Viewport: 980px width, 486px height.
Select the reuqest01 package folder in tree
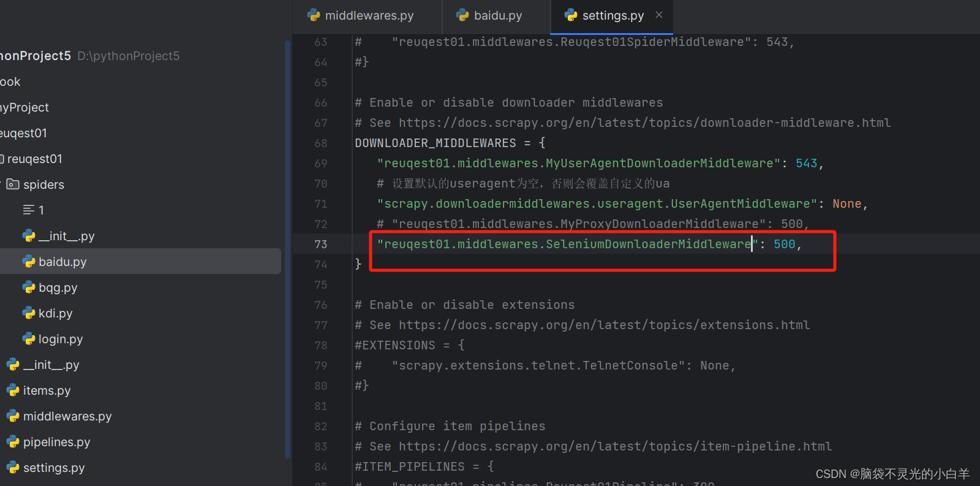coord(34,159)
